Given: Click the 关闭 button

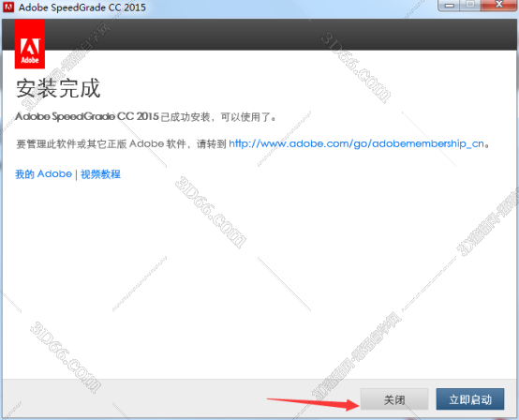Looking at the screenshot, I should 394,399.
